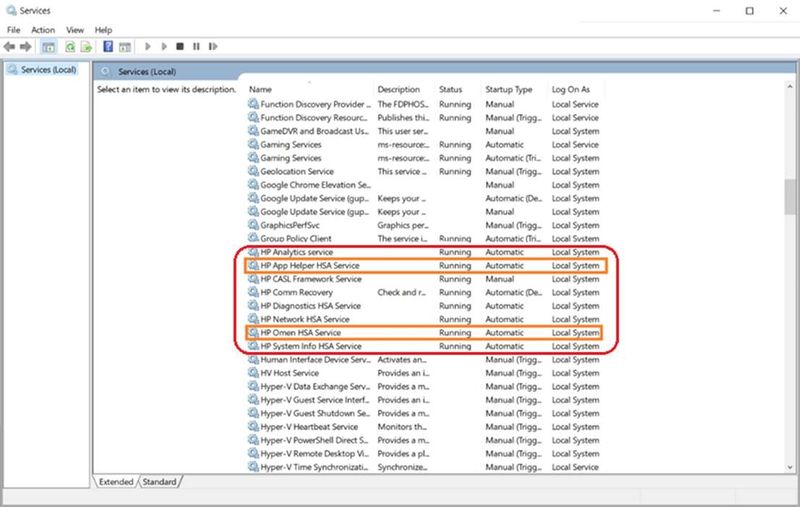Select Hyper-V Remote Desktop Virtualization Service
Screen dimensions: 800x507
pos(425,454)
